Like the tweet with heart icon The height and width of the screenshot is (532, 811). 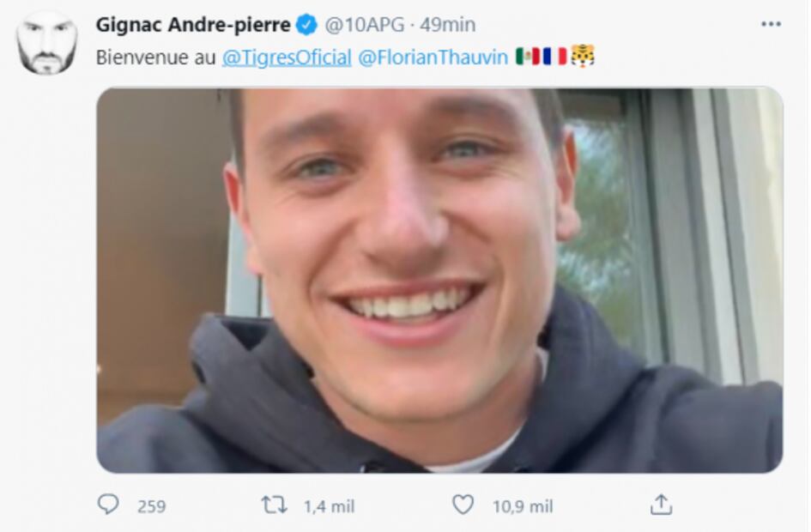tap(463, 505)
